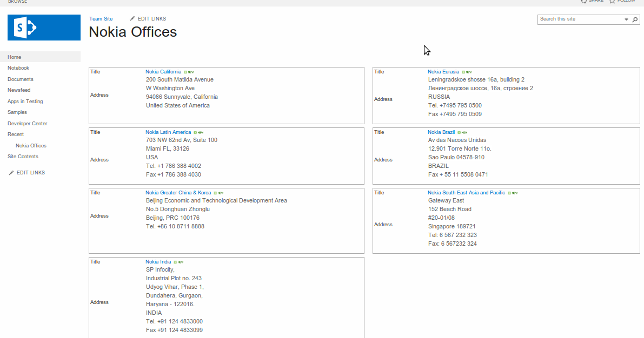Open the search scope dropdown arrow
Screen dimensions: 644x338
point(626,19)
